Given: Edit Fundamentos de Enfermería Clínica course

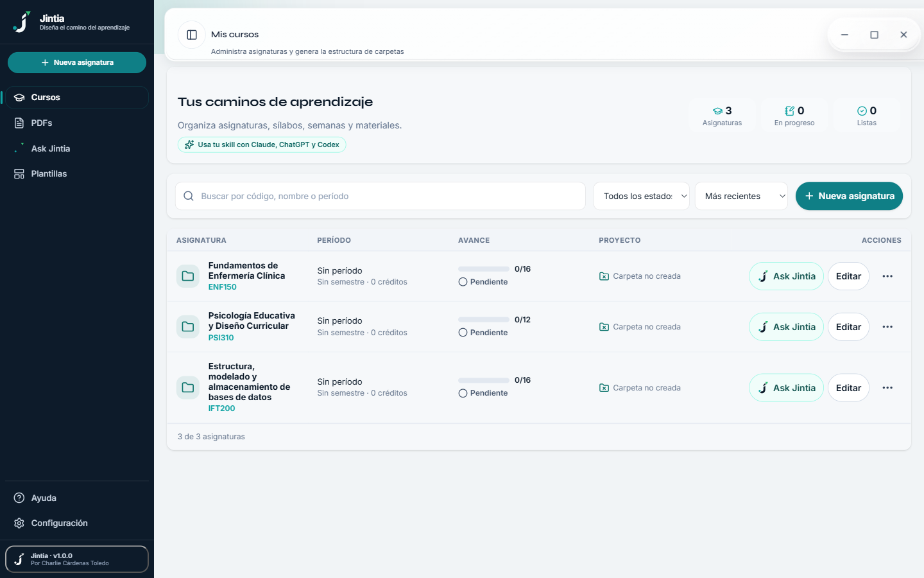Looking at the screenshot, I should 848,276.
